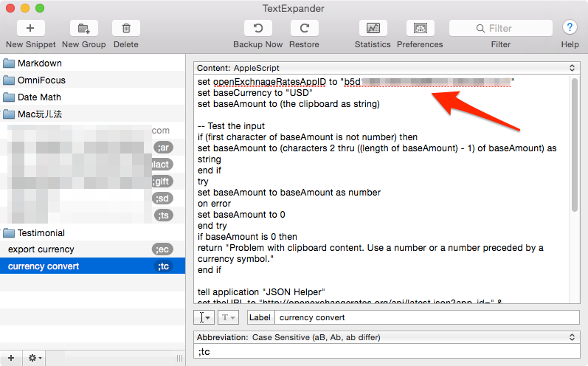
Task: Select the Date Math group folder
Action: pyautogui.click(x=93, y=97)
